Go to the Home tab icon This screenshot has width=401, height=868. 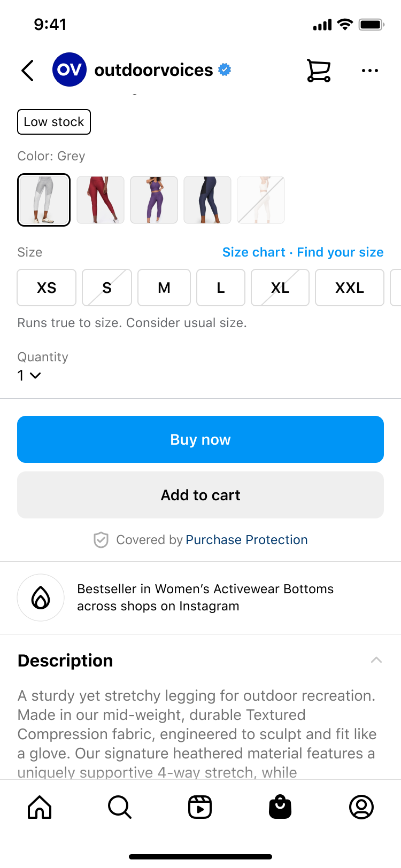40,807
